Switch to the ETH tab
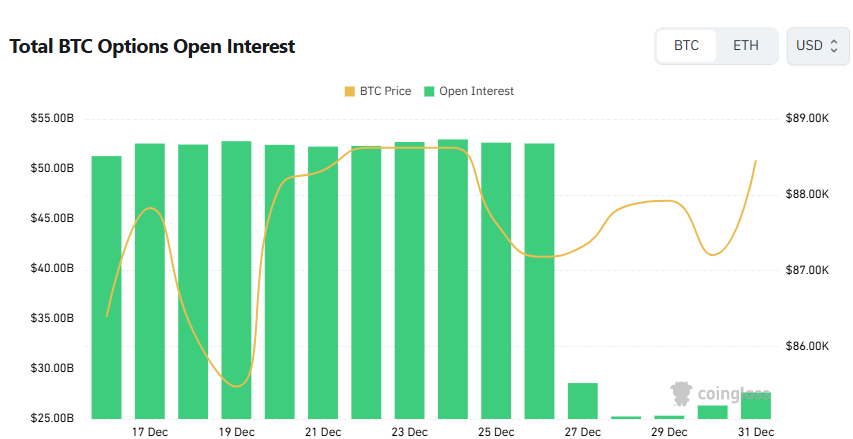Viewport: 853px width, 439px height. click(746, 46)
